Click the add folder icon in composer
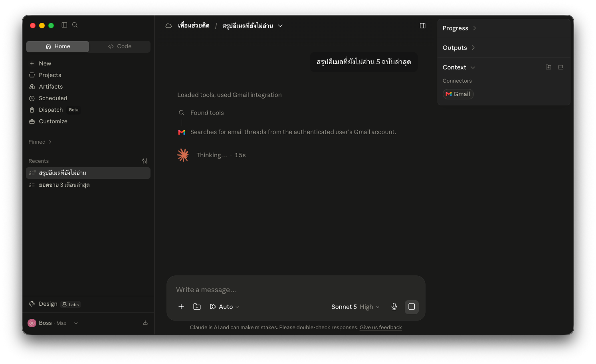This screenshot has width=596, height=364. click(197, 307)
